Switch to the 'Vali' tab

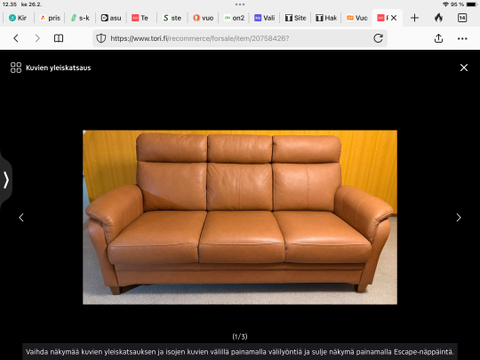[x=265, y=18]
